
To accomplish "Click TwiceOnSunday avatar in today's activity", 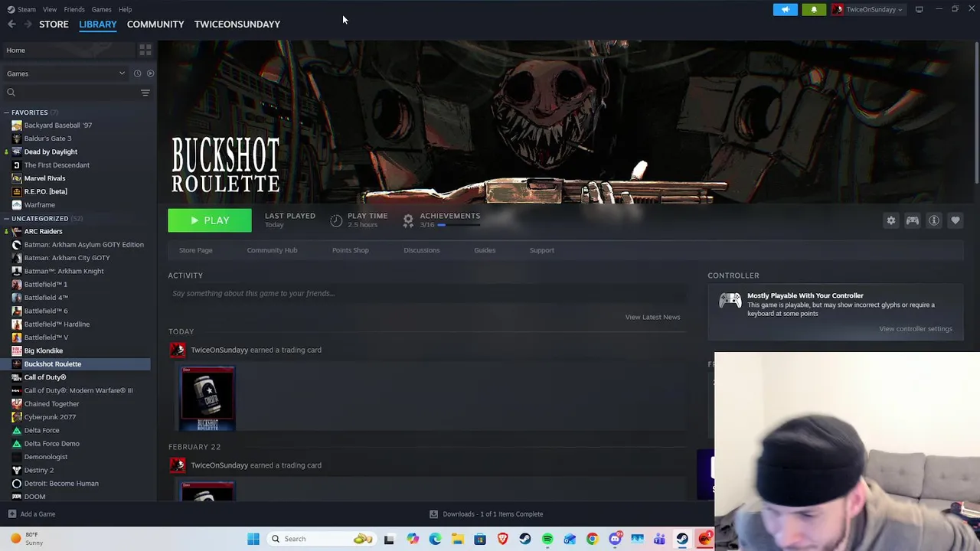I will coord(178,350).
